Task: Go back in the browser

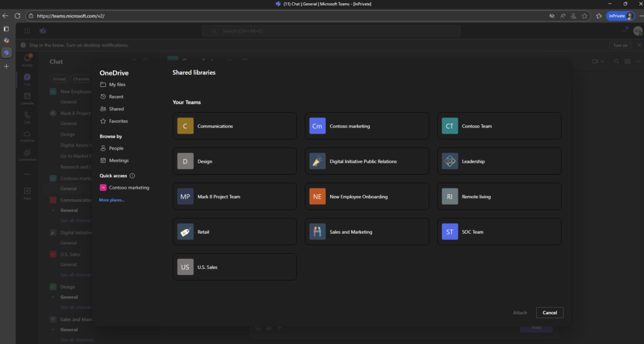Action: click(5, 16)
